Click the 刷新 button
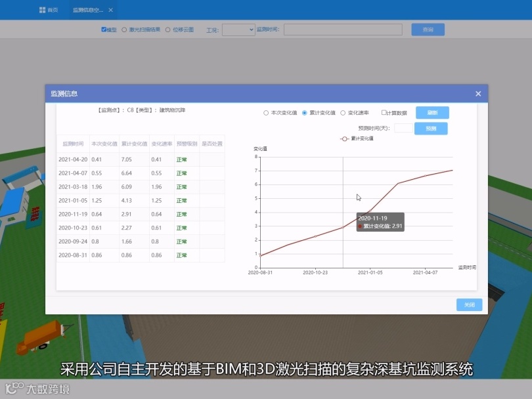Screen dimensions: 532x399 point(432,113)
